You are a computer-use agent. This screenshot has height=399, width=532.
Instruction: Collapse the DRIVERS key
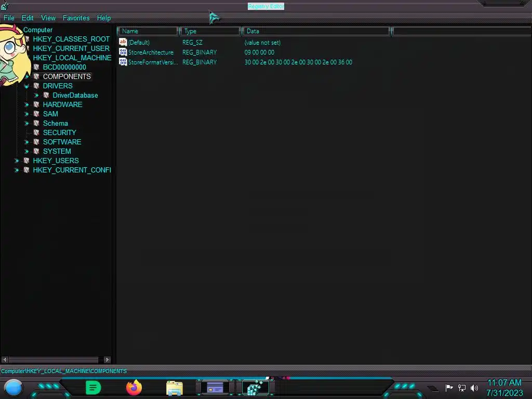point(26,86)
